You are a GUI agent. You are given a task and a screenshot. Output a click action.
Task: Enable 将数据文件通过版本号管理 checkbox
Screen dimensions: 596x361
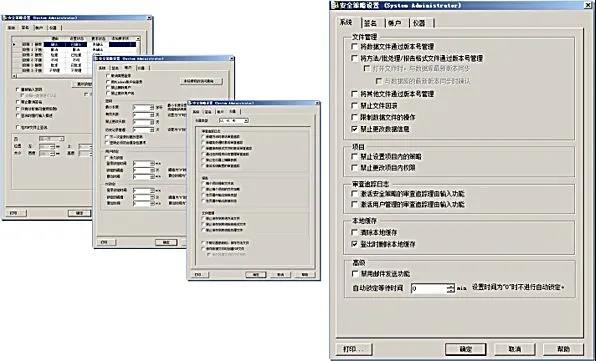(355, 46)
